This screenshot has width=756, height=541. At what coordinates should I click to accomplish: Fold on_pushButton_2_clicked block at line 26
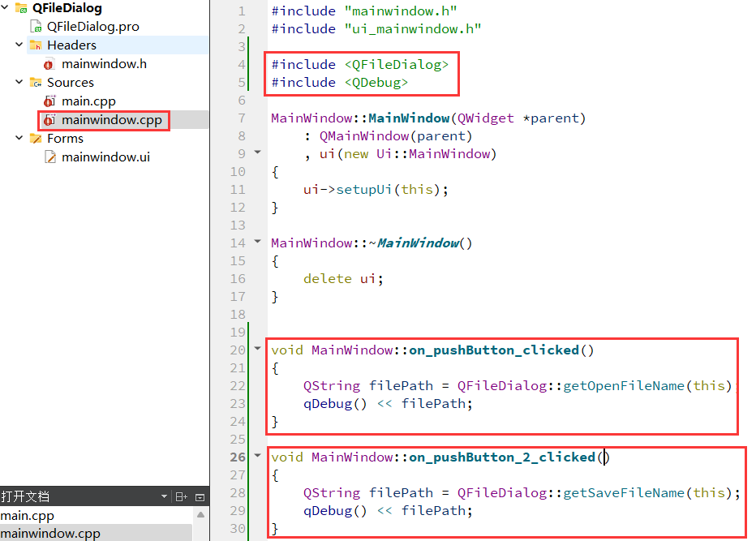coord(257,455)
